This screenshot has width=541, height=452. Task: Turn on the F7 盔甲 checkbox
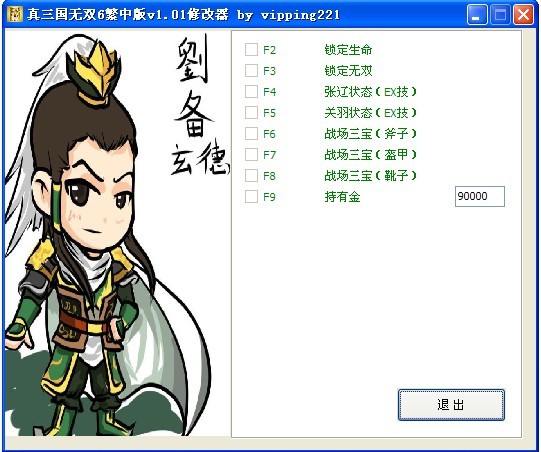(251, 155)
